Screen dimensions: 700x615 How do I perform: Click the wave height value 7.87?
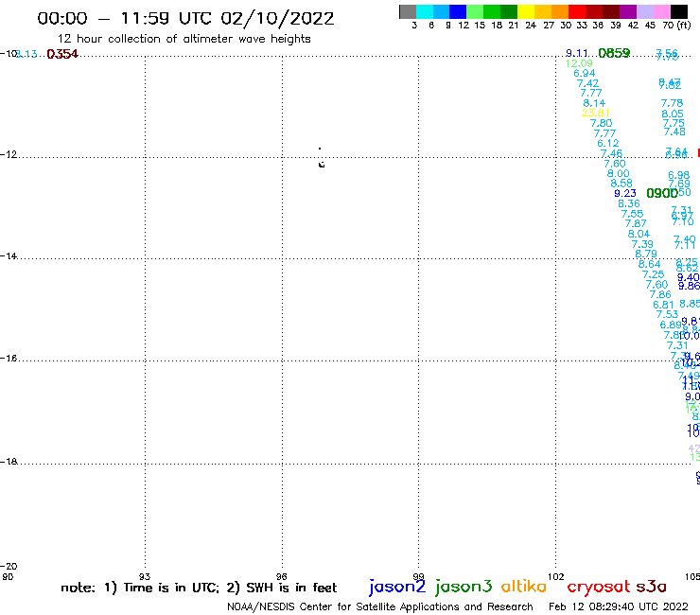[636, 223]
